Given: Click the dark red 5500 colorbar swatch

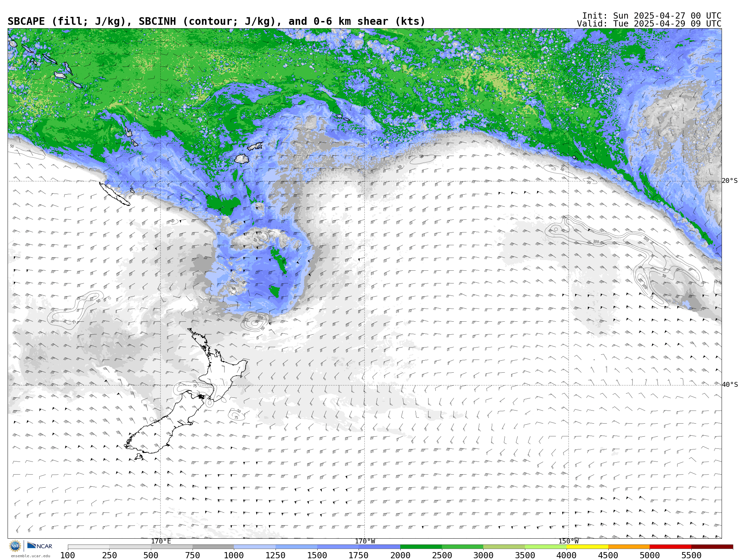Looking at the screenshot, I should coord(712,547).
